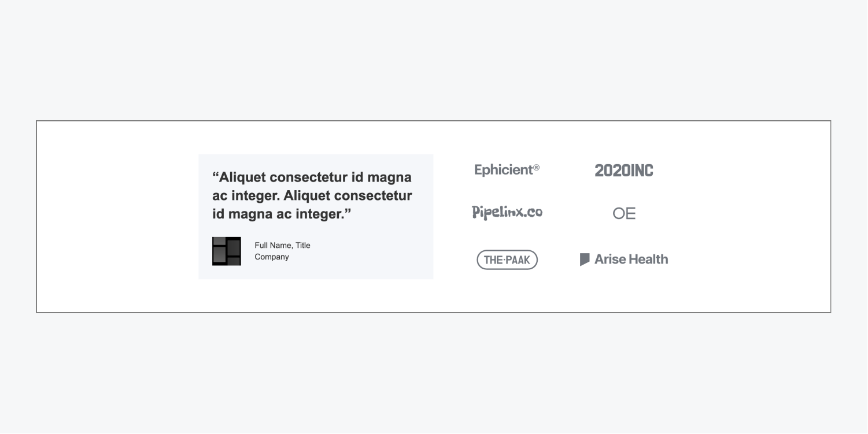Click the Ephicient logo
The image size is (868, 434).
(x=503, y=170)
